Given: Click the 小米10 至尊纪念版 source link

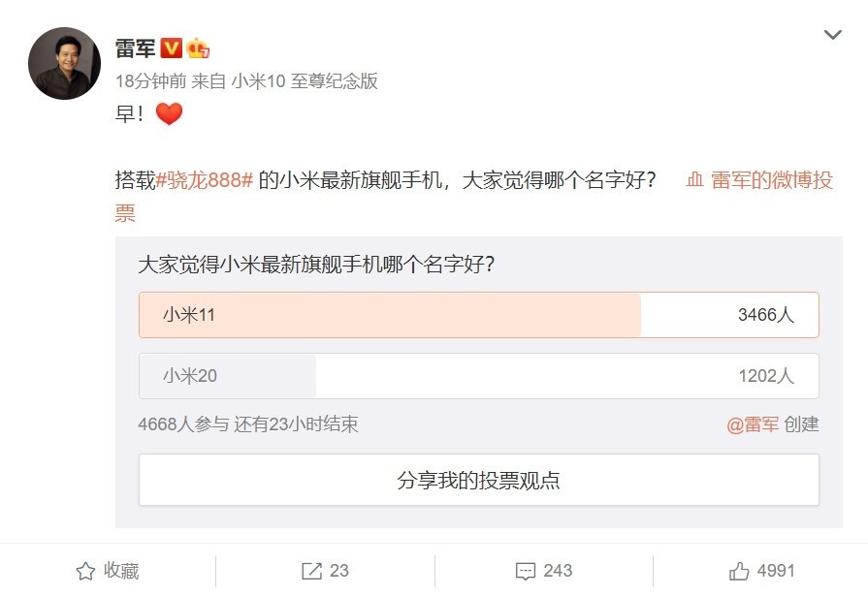Looking at the screenshot, I should pos(304,81).
